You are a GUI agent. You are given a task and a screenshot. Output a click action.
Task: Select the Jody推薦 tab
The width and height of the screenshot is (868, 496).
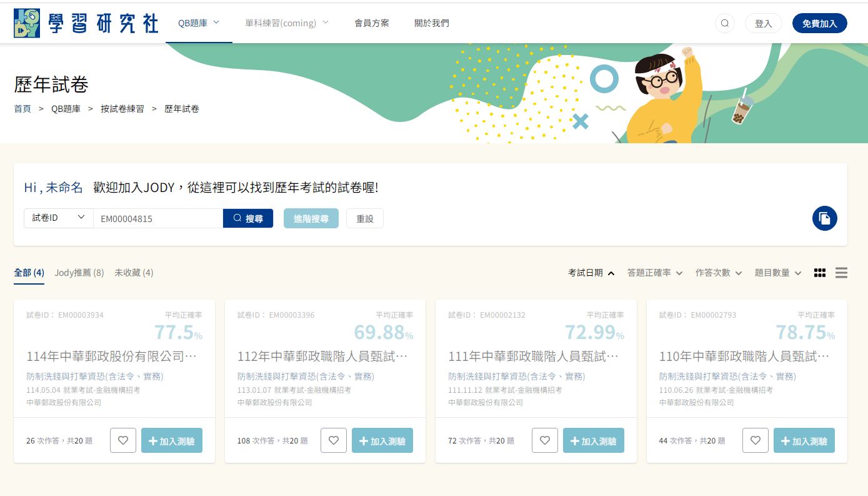pyautogui.click(x=79, y=273)
